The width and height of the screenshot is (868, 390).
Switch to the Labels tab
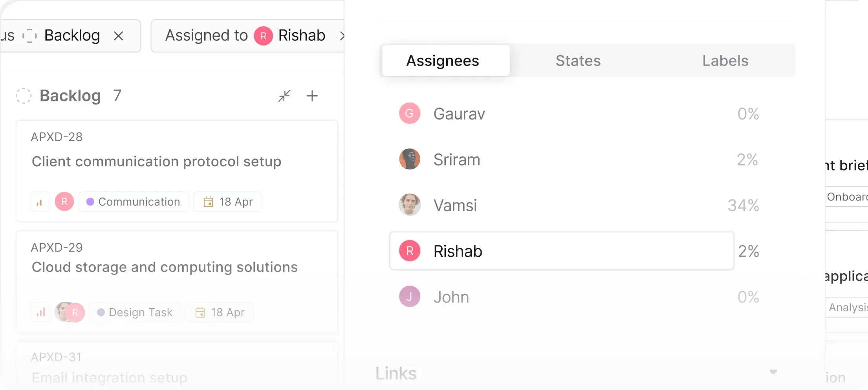[x=725, y=61]
